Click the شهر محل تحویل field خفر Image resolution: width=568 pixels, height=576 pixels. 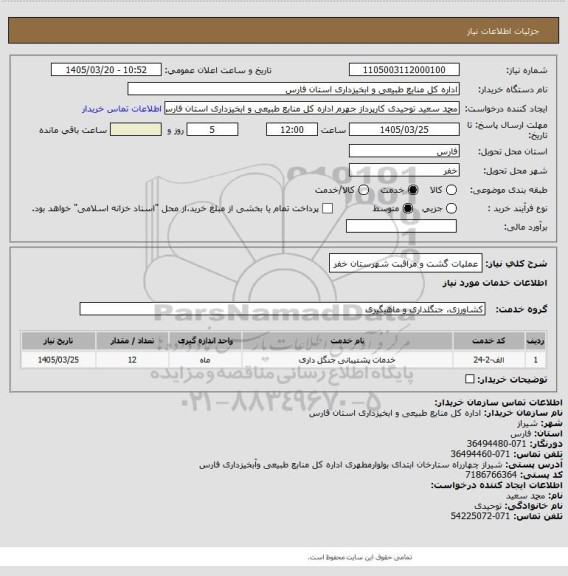tap(404, 170)
